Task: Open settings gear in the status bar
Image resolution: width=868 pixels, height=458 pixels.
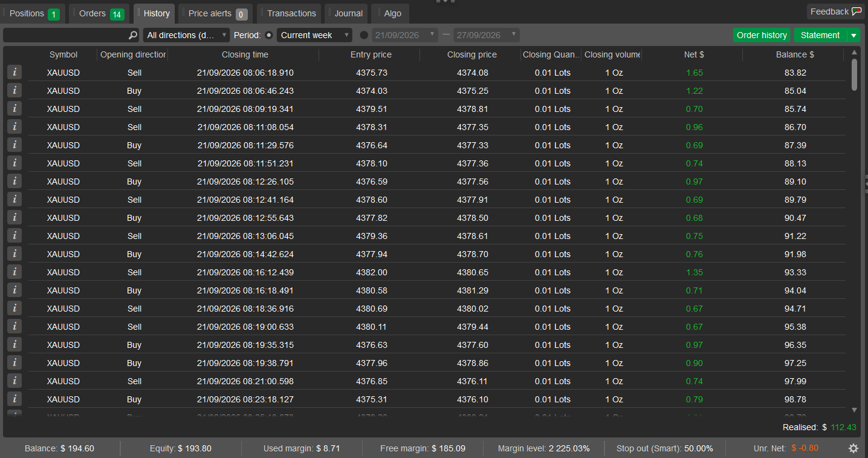Action: 853,448
